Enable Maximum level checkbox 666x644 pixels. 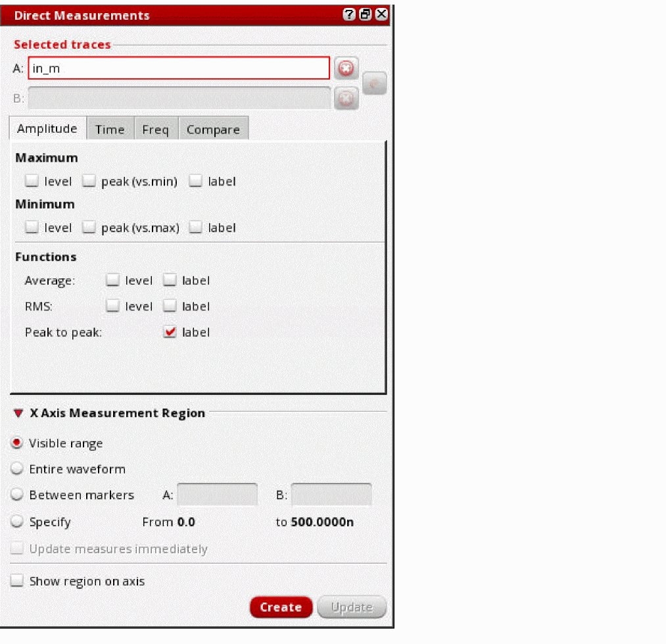(x=32, y=181)
